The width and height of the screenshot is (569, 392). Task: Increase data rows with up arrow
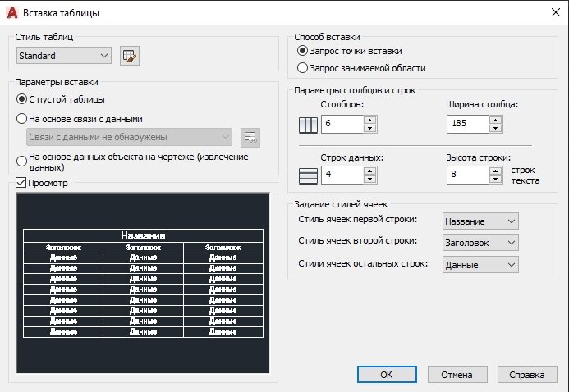coord(369,171)
